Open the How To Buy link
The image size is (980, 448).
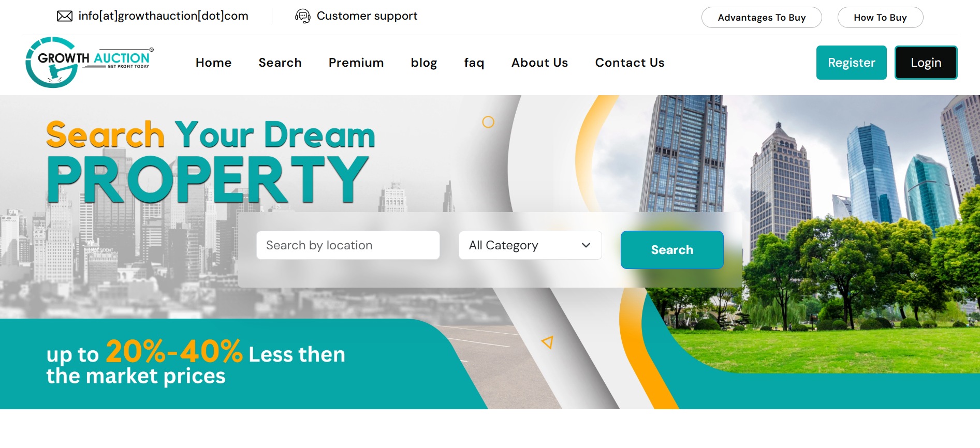(x=880, y=17)
